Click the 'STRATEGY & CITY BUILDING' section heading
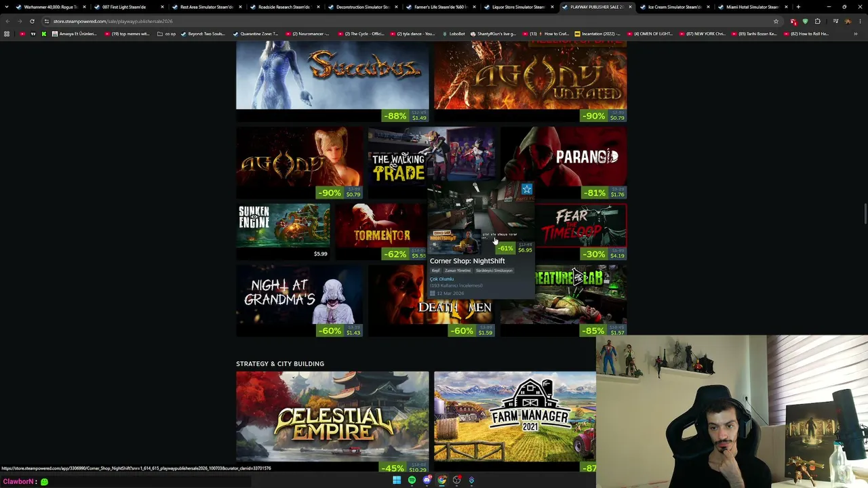The width and height of the screenshot is (868, 488). point(280,364)
